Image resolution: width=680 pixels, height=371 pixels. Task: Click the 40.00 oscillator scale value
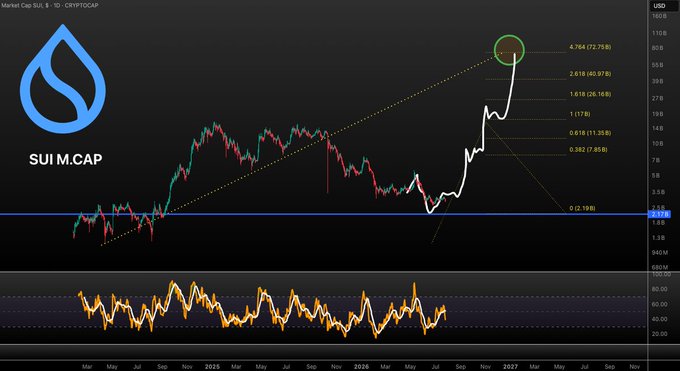[x=660, y=319]
